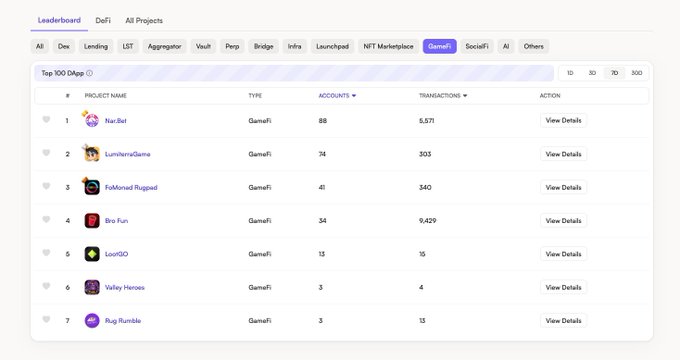
Task: Select the LST category filter
Action: tap(128, 46)
